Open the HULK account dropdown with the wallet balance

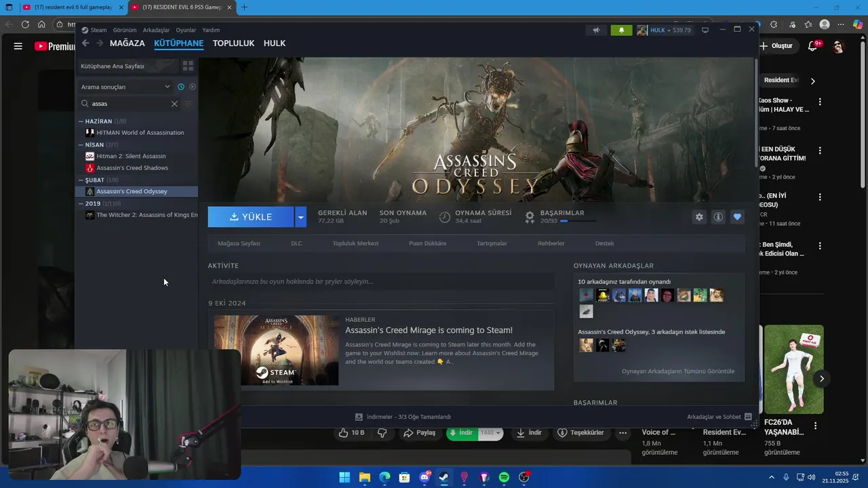pos(665,30)
